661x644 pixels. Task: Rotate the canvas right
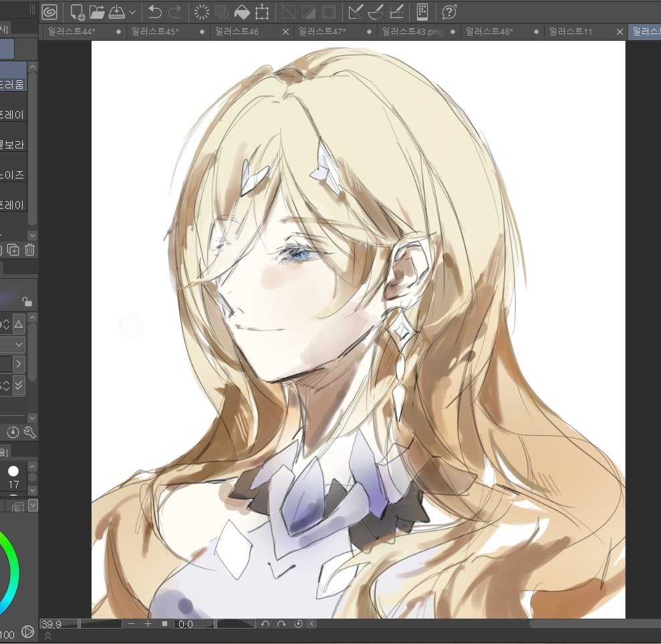click(x=281, y=624)
